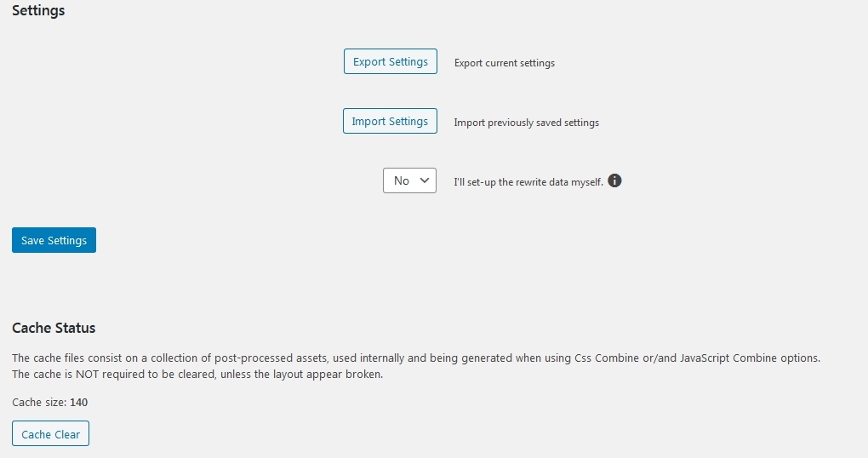Select the "Export current settings" description text

pos(505,63)
